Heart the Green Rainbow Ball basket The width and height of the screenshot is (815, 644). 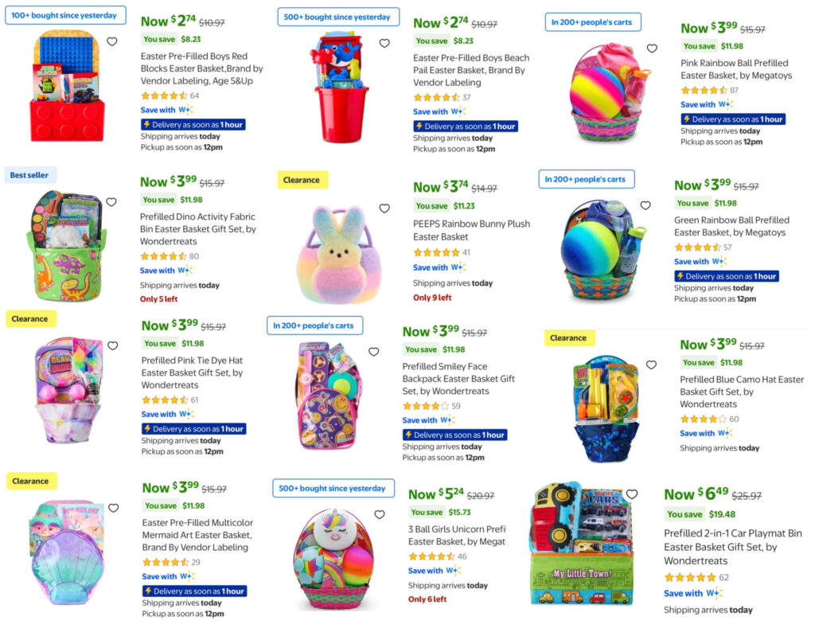(645, 205)
